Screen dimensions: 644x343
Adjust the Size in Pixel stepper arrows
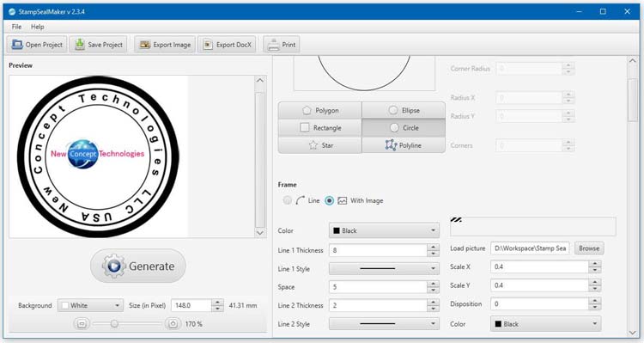[218, 305]
